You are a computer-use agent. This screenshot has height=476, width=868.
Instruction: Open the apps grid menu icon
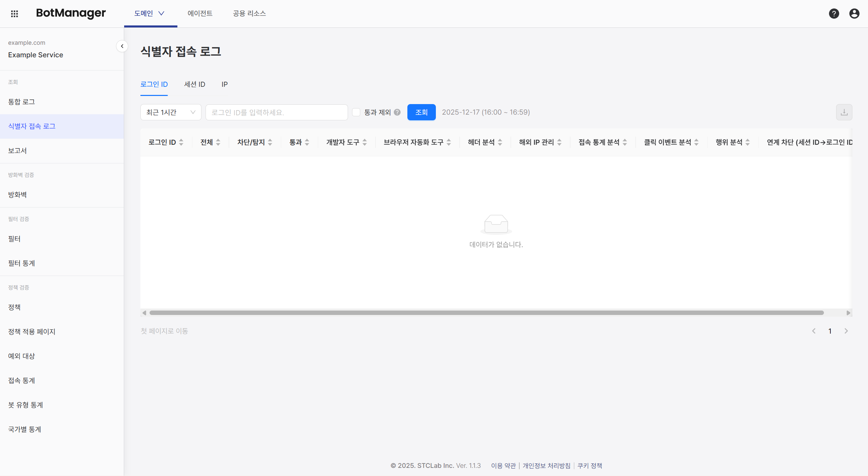pyautogui.click(x=14, y=14)
